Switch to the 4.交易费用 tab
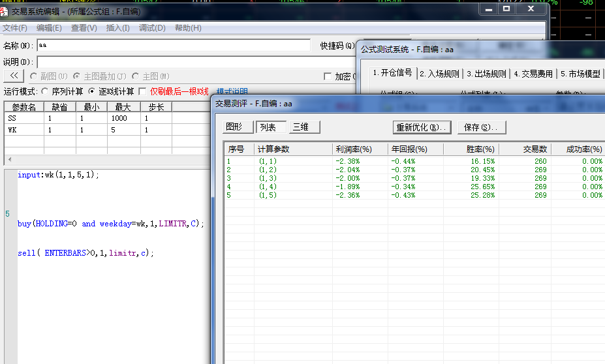 click(x=533, y=74)
